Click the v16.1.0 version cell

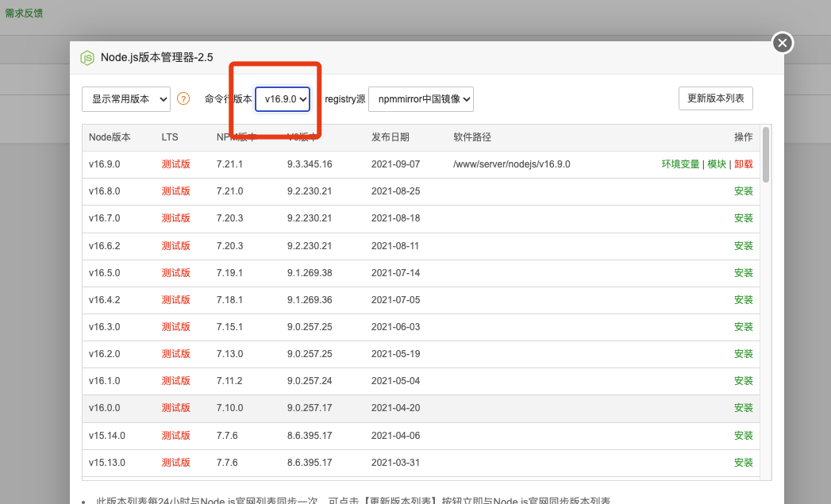pyautogui.click(x=105, y=381)
